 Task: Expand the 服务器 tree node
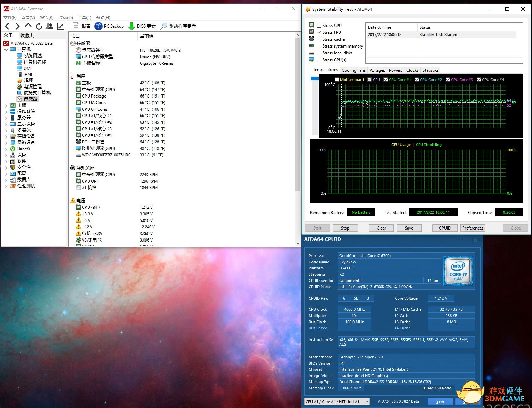[6, 118]
